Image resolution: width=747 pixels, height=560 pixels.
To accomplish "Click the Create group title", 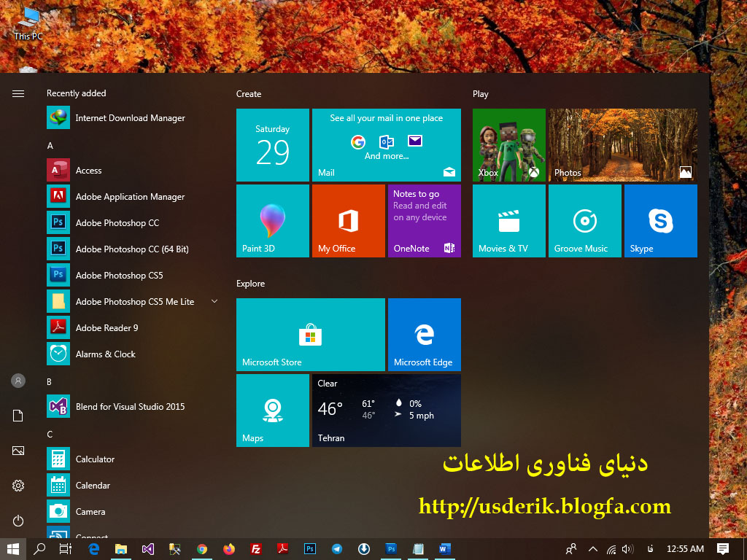I will (x=249, y=94).
